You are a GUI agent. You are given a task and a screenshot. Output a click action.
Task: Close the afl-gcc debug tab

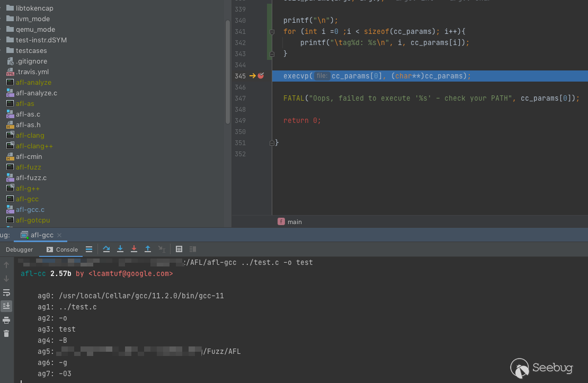(x=59, y=235)
